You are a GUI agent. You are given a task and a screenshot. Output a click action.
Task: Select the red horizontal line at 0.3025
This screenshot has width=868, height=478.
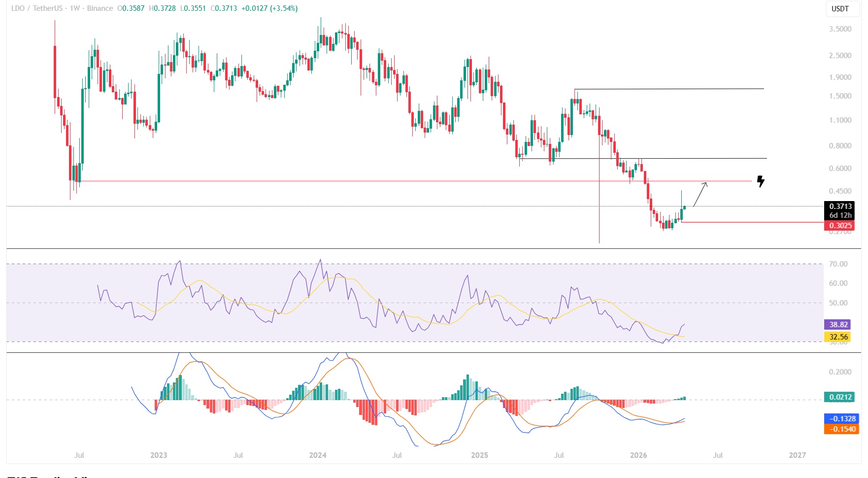point(752,223)
